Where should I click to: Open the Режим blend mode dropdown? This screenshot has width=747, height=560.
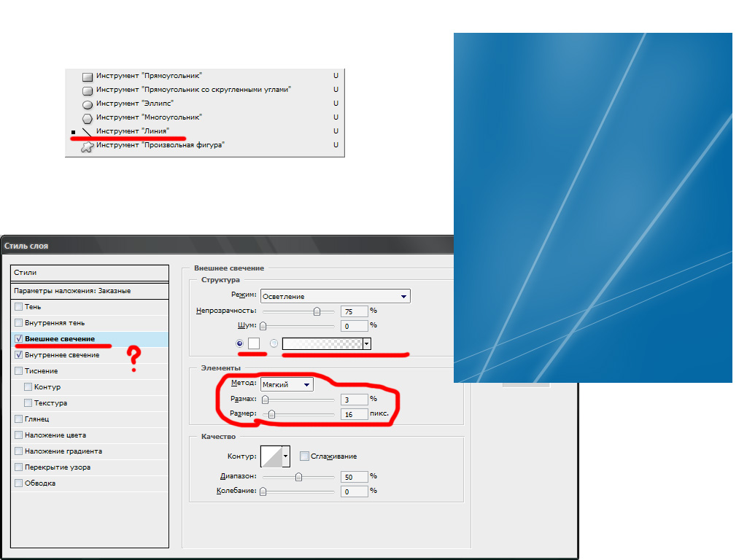pos(336,296)
